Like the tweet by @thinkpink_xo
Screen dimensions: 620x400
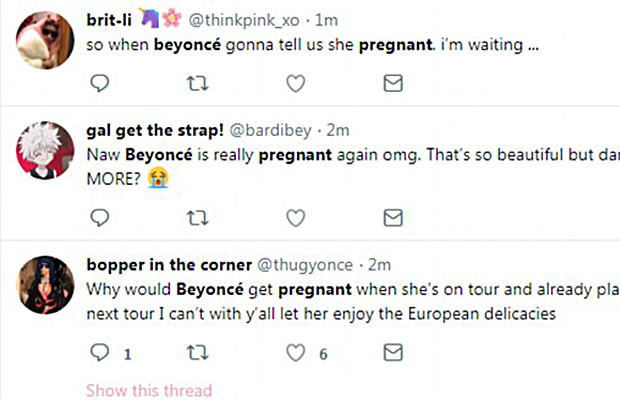295,85
